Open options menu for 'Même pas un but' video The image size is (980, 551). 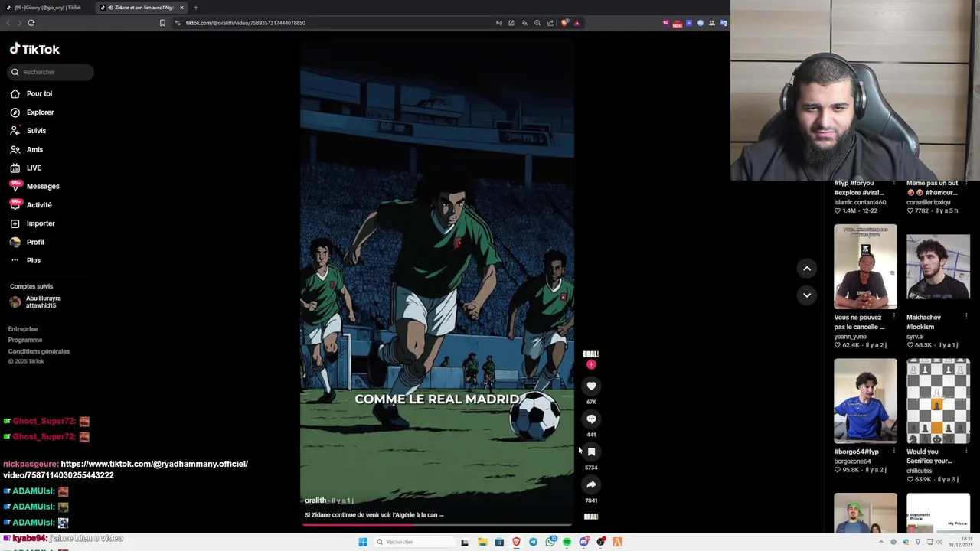(966, 183)
